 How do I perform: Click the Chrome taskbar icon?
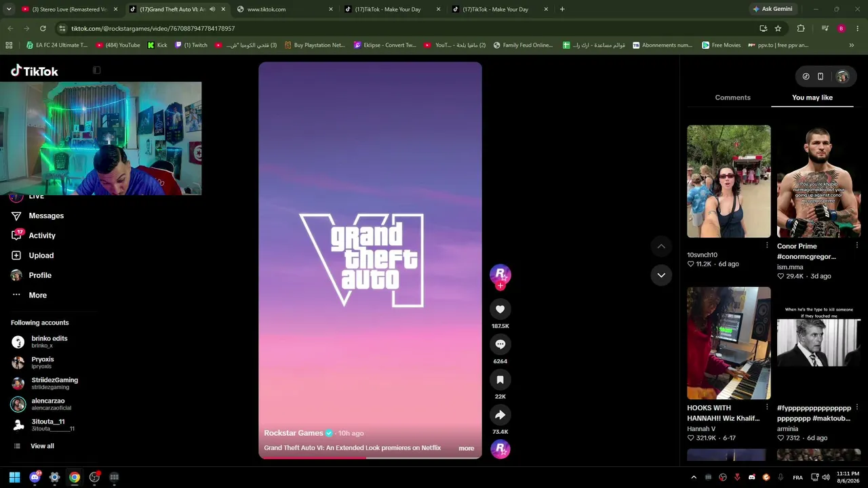pyautogui.click(x=75, y=477)
